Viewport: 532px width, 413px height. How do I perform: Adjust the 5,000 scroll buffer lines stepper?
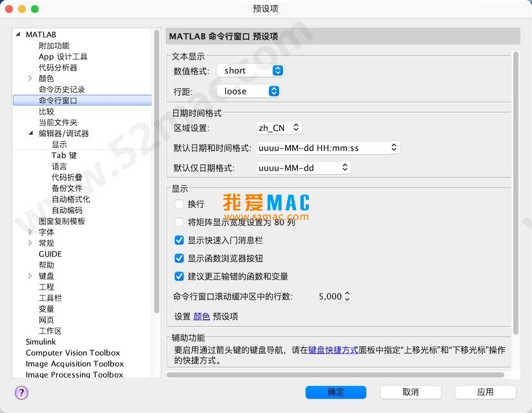click(x=347, y=296)
